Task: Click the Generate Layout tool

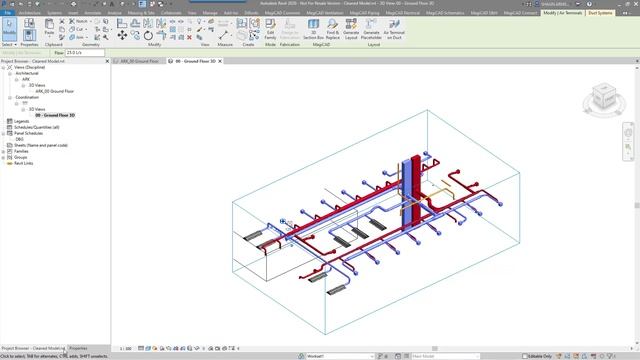Action: tap(351, 29)
